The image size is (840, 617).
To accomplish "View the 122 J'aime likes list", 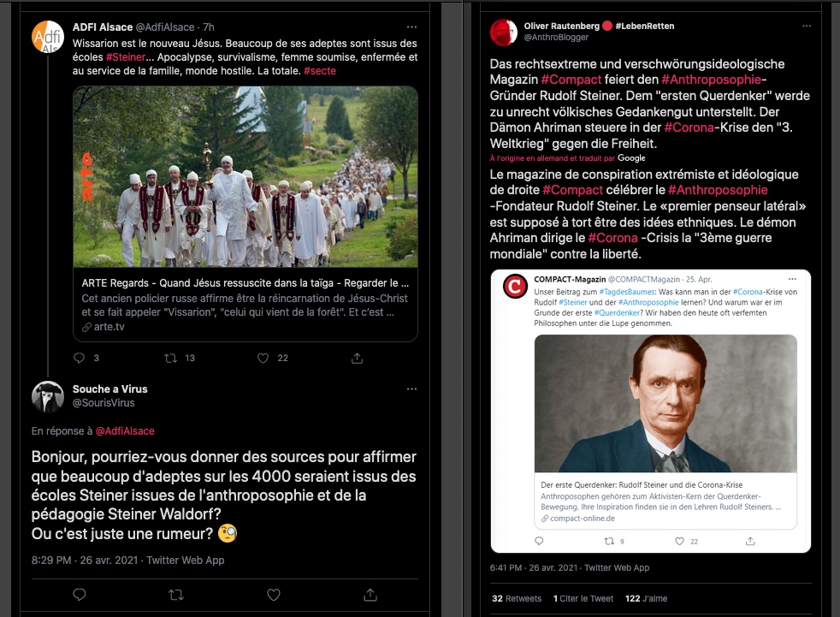I will pyautogui.click(x=646, y=599).
